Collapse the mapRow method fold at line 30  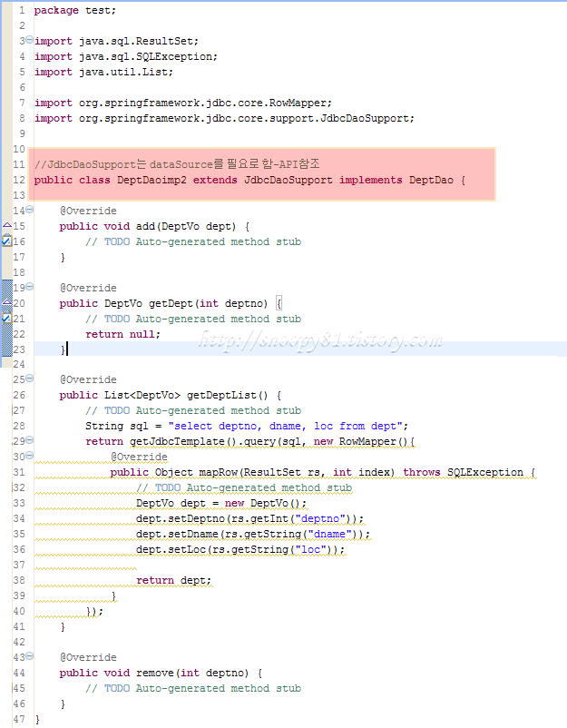(x=29, y=456)
